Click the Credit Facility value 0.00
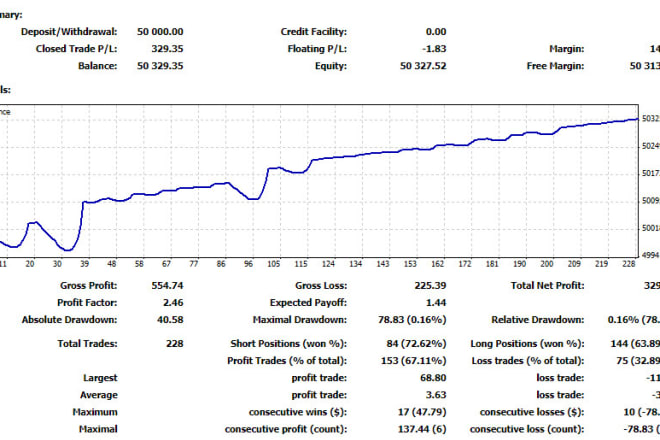Image resolution: width=660 pixels, height=440 pixels. [x=436, y=32]
